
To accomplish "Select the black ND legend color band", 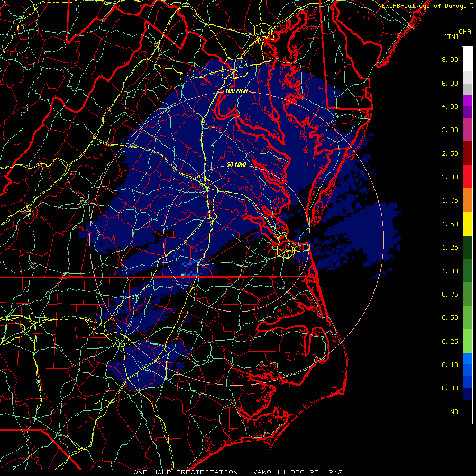I will point(467,411).
